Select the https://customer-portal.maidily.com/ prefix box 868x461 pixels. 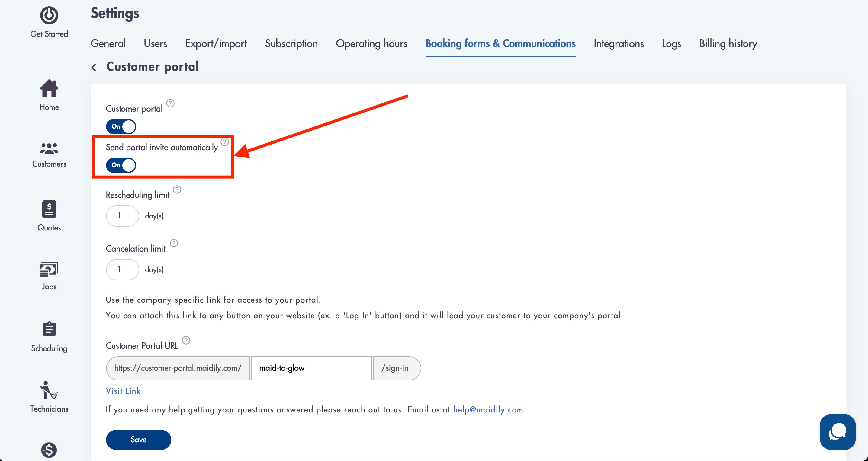(178, 368)
